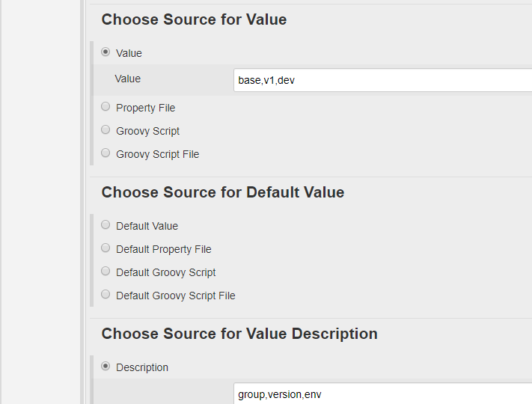Click the 'Property File' label text
The height and width of the screenshot is (404, 532).
click(146, 108)
